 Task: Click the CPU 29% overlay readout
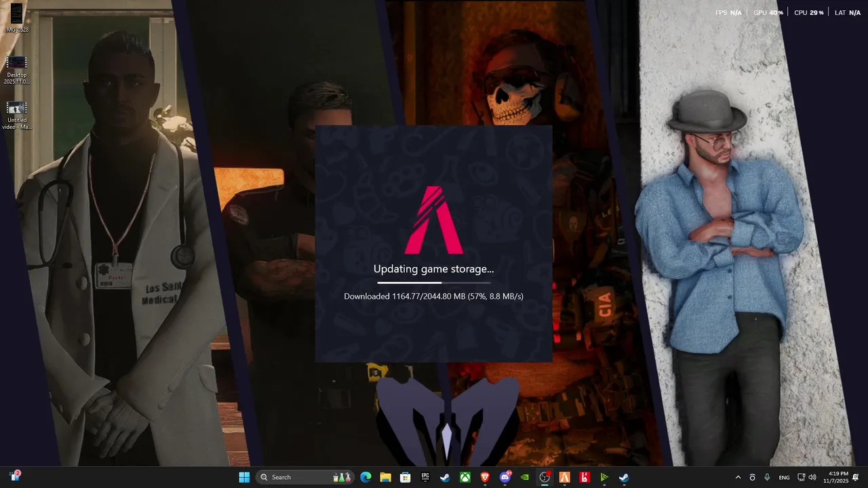click(809, 13)
